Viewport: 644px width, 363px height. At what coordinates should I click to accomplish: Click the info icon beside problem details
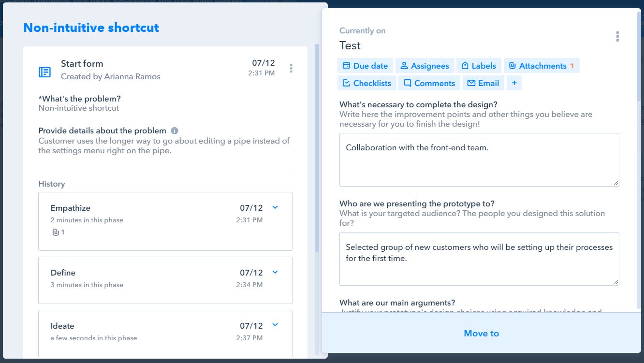pyautogui.click(x=175, y=131)
